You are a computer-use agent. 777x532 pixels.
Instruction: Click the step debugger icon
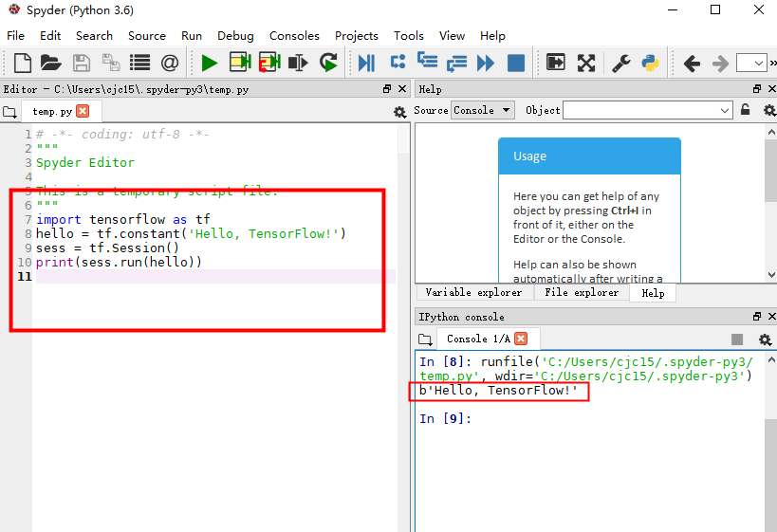398,62
